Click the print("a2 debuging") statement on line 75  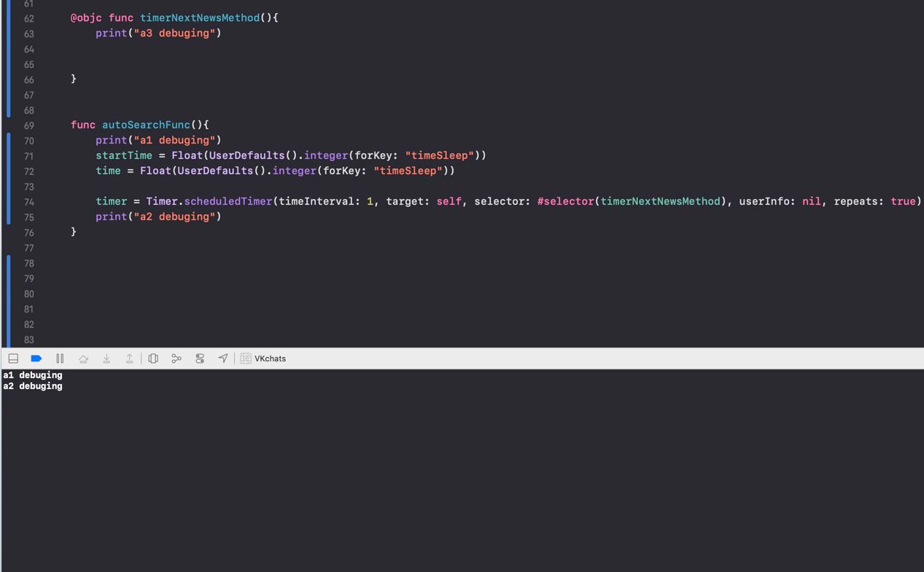tap(158, 216)
